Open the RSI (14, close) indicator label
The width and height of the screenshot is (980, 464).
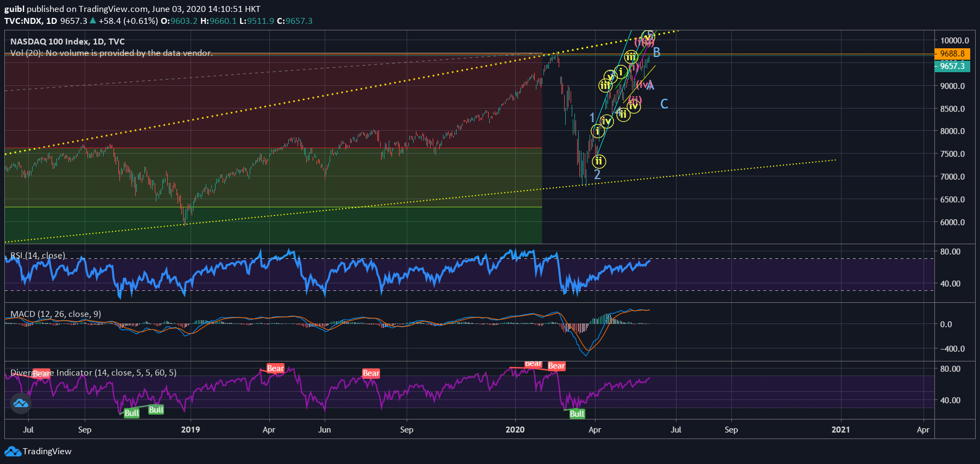pos(38,256)
